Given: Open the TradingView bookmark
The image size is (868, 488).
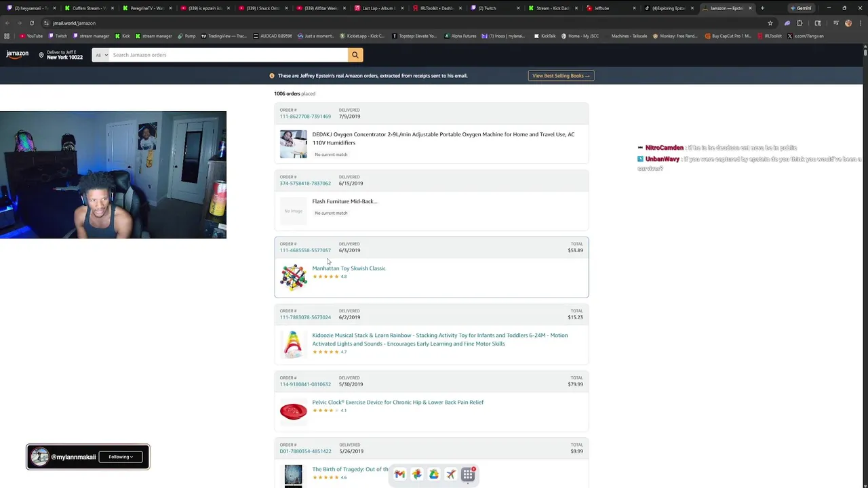Looking at the screenshot, I should [223, 36].
